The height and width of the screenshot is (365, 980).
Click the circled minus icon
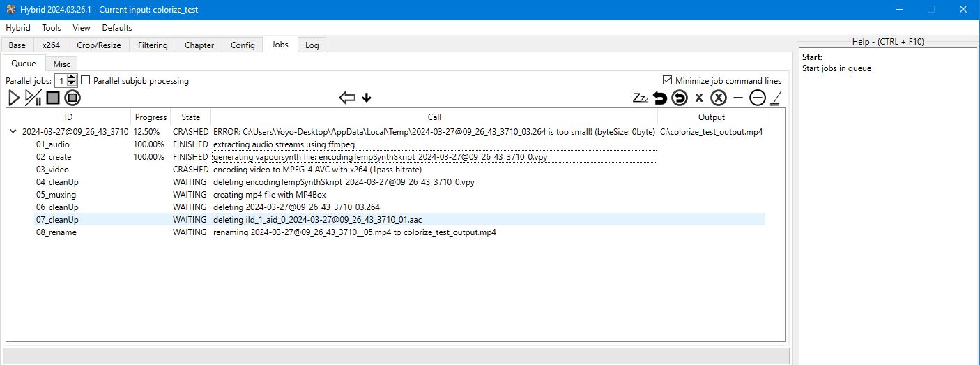coord(757,98)
